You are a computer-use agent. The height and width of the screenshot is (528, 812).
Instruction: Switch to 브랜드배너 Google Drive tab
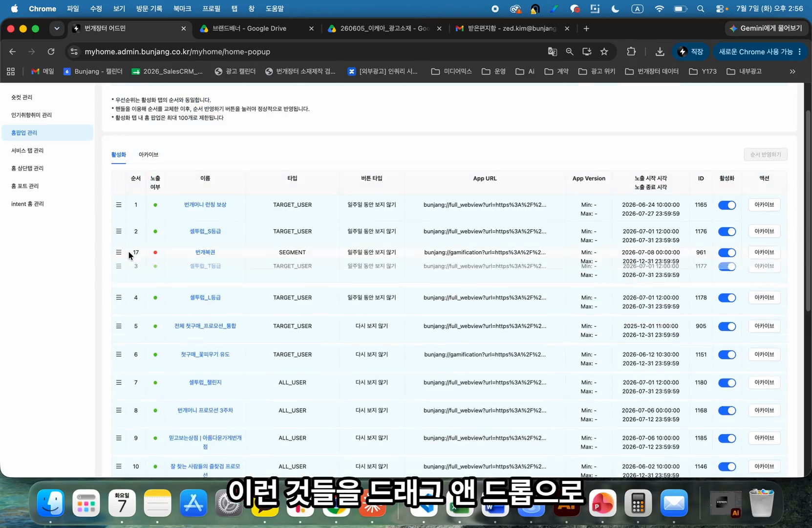pyautogui.click(x=257, y=28)
